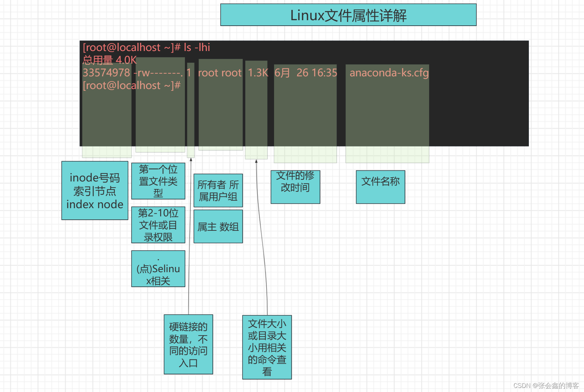Select the '硬链接的数量，不同的访问入口' box
584x392 pixels.
pyautogui.click(x=188, y=344)
